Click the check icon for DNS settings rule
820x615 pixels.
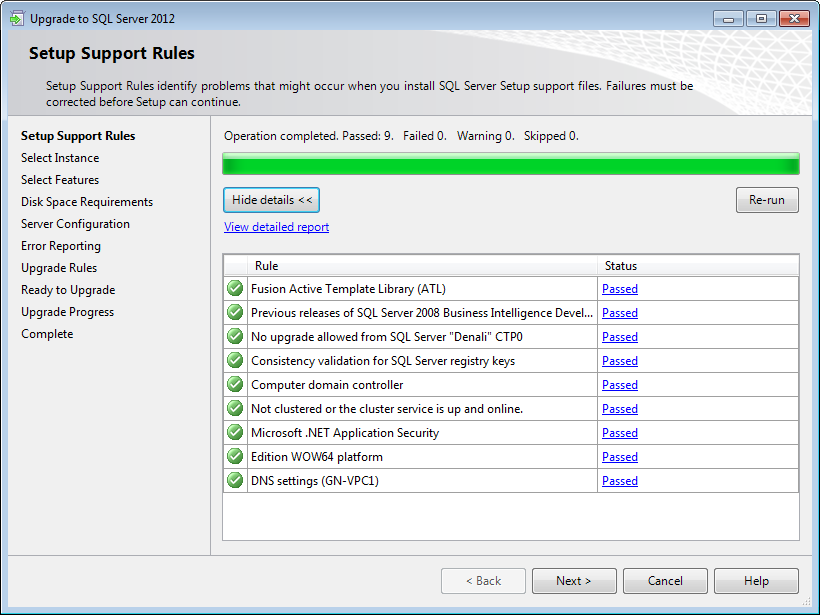pyautogui.click(x=235, y=481)
